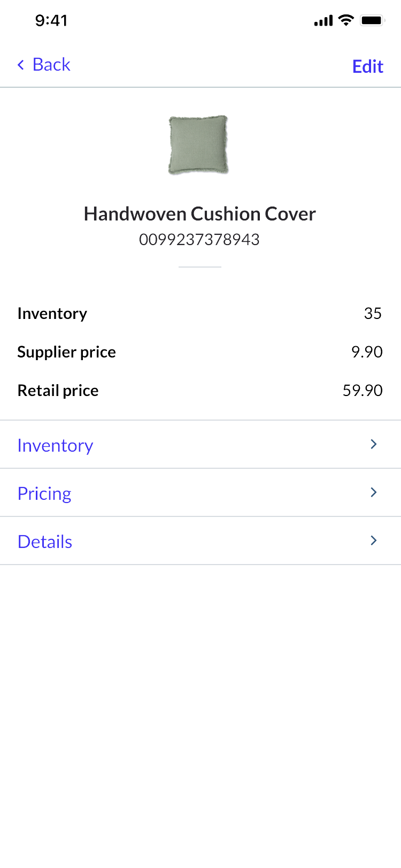The image size is (401, 868).
Task: Open the Pricing section link
Action: [x=44, y=493]
